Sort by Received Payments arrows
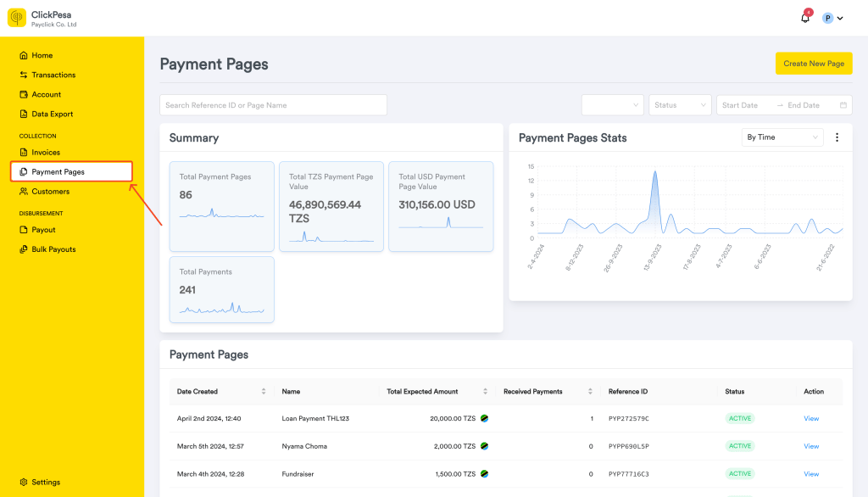The image size is (868, 497). pos(590,391)
